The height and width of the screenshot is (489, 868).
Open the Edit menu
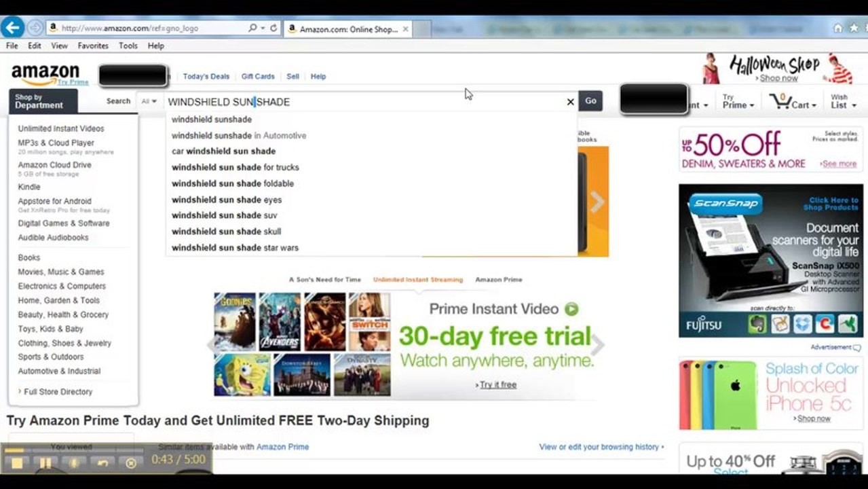(x=35, y=46)
